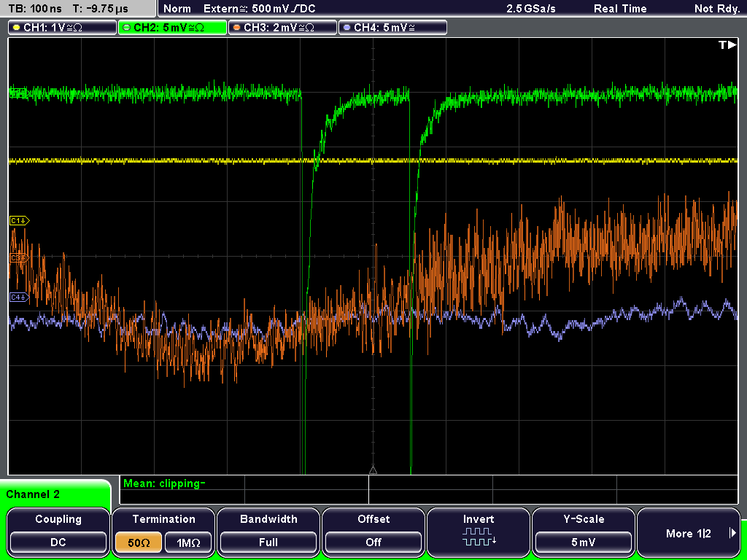Open the Bandwidth Full setting
Viewport: 747px width, 560px height.
268,542
